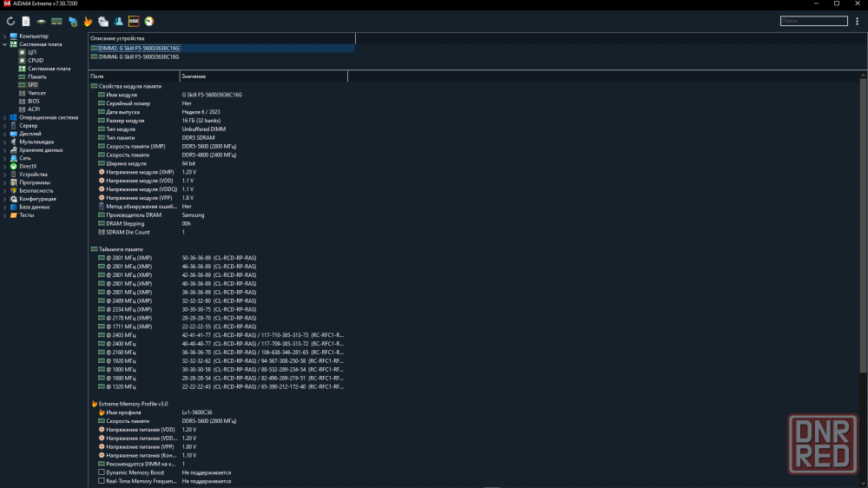Select DIMM2: G Skill F5-5600J3636C16G device
This screenshot has width=868, height=488.
[x=221, y=48]
